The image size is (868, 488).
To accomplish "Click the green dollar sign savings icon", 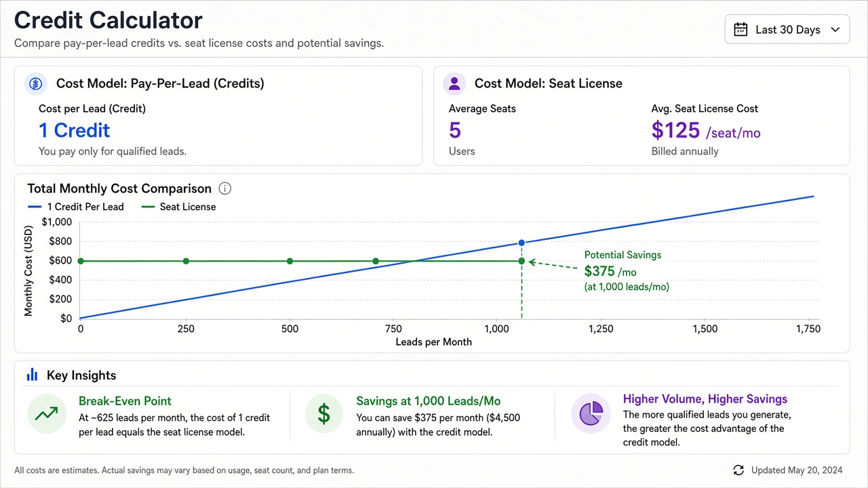I will pos(324,413).
